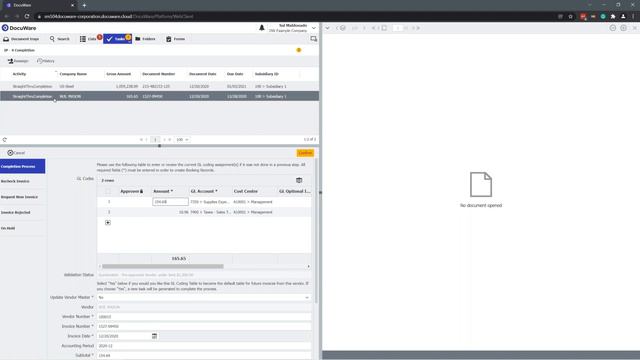Click the yellow Confirm button
This screenshot has height=360, width=640.
[x=305, y=153]
